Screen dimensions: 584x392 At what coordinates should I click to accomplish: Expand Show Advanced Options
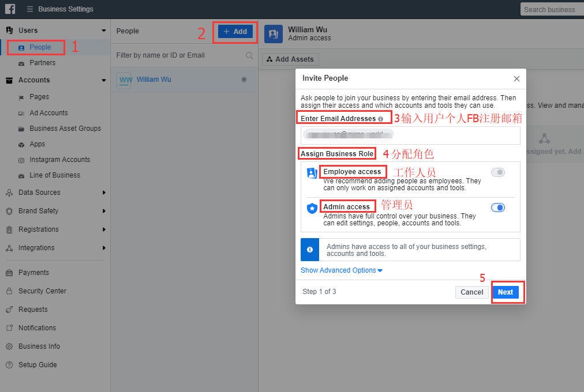coord(341,270)
